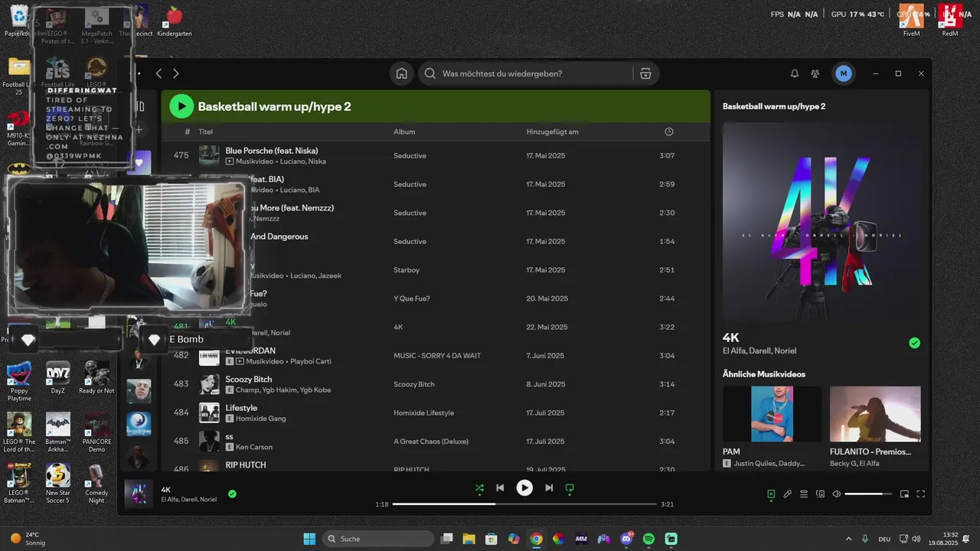980x551 pixels.
Task: Enter Spotify fullscreen mode
Action: 921,494
